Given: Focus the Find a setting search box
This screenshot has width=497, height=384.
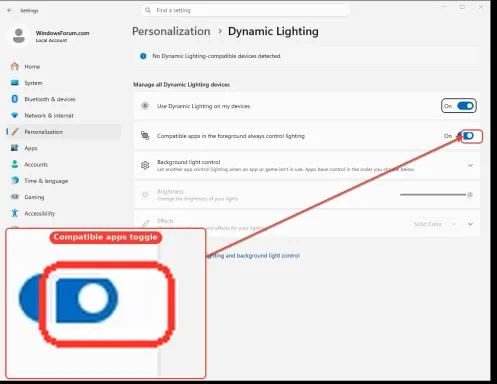Looking at the screenshot, I should pyautogui.click(x=246, y=10).
